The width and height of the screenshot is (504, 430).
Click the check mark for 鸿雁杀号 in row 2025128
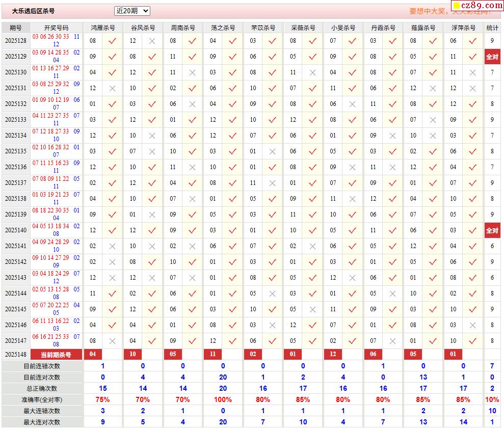pos(112,41)
